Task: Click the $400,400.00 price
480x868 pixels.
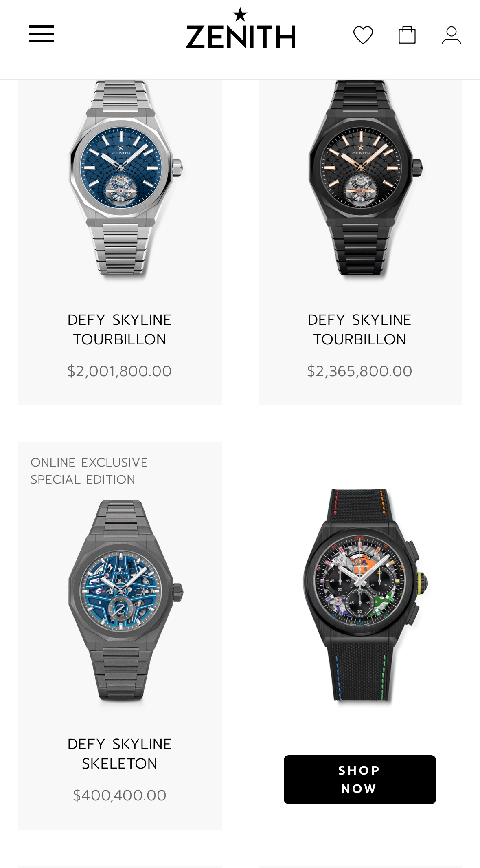Action: (120, 795)
